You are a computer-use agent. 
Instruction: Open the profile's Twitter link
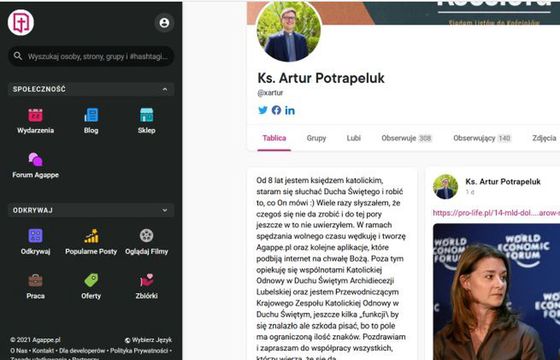(263, 110)
